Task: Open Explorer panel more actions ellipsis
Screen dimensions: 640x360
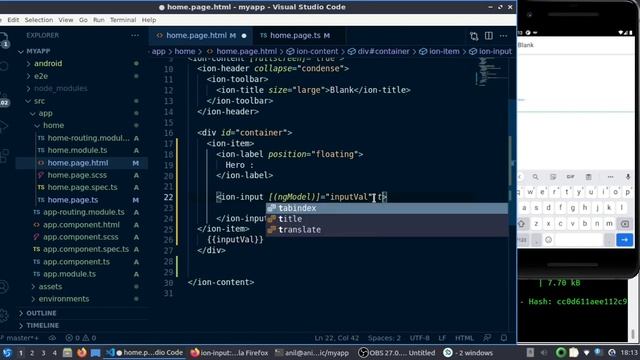Action: (x=135, y=36)
